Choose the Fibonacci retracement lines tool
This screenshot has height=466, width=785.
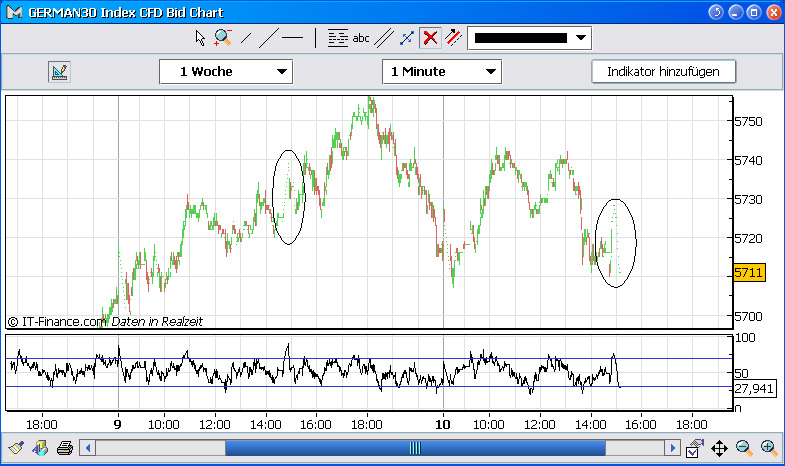[338, 38]
